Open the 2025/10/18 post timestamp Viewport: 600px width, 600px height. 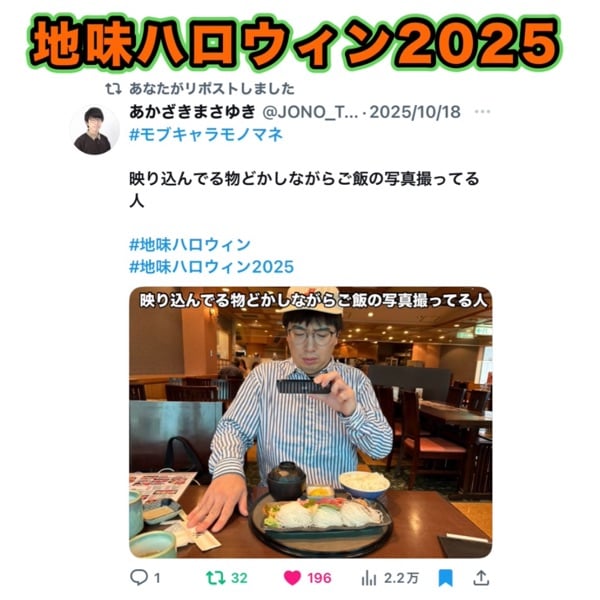pyautogui.click(x=415, y=112)
